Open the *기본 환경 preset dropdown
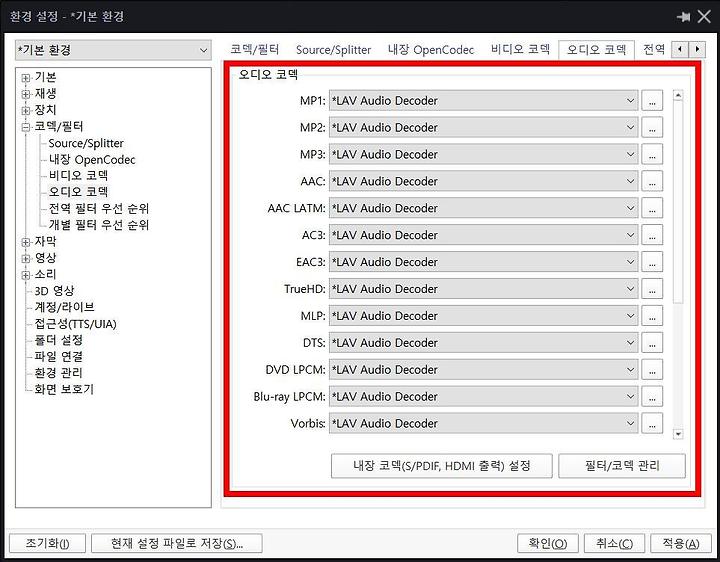The height and width of the screenshot is (562, 720). click(x=113, y=50)
